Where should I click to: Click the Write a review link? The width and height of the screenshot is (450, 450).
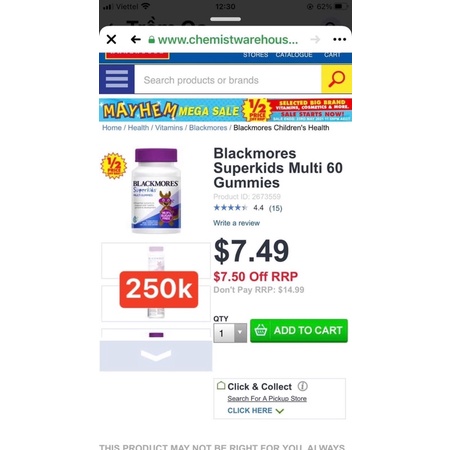[236, 223]
